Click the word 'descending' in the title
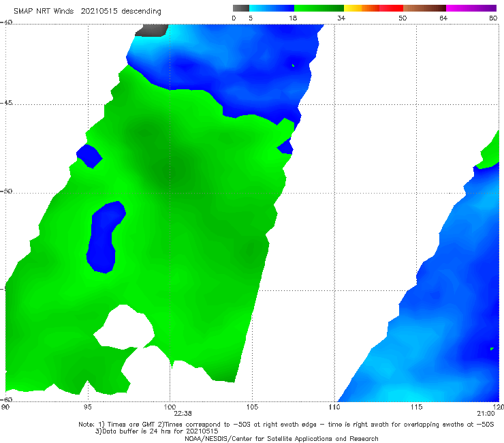 tap(142, 12)
